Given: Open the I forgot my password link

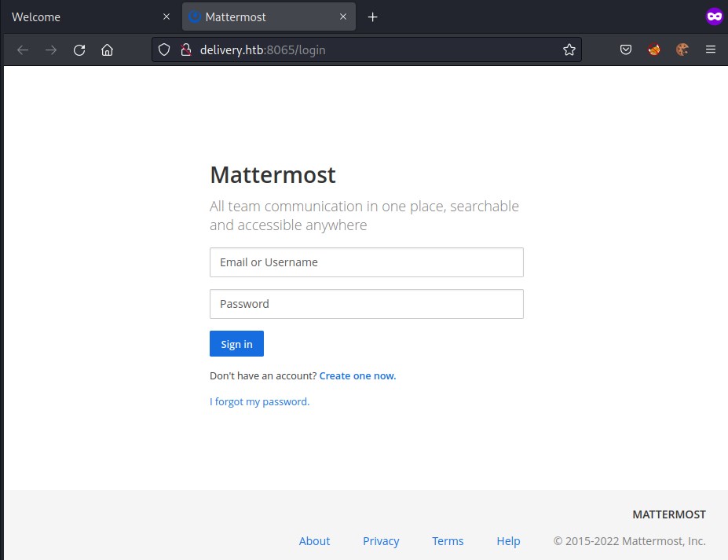Looking at the screenshot, I should 259,402.
